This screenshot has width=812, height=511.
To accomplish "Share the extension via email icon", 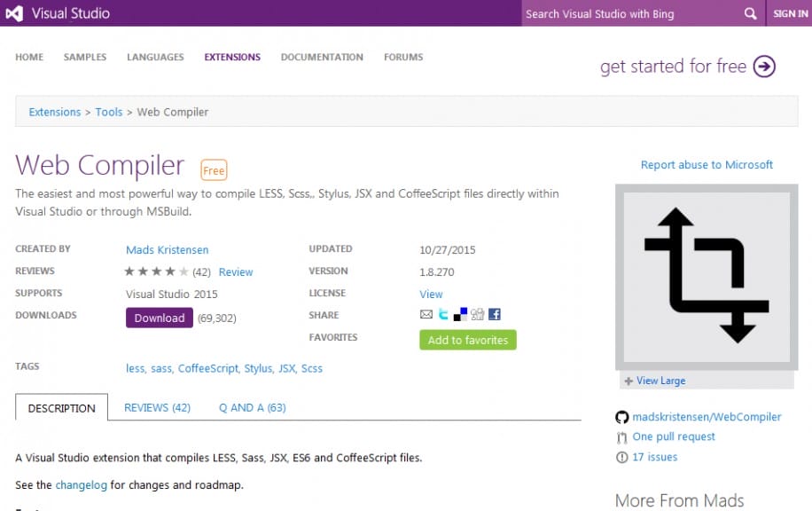I will [426, 314].
